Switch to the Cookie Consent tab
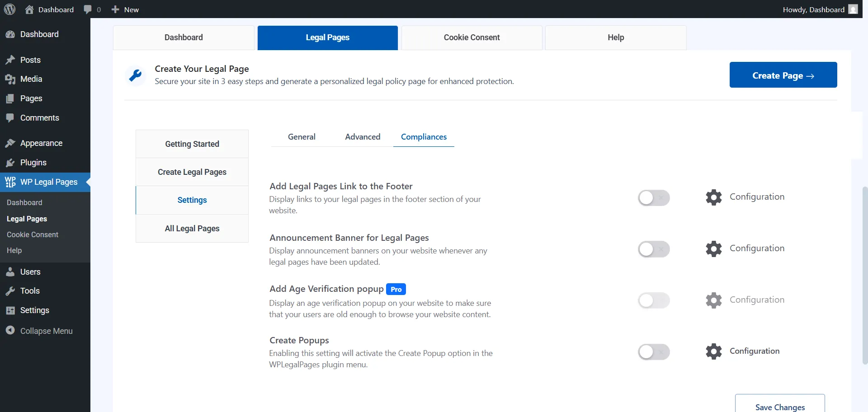 click(x=472, y=37)
